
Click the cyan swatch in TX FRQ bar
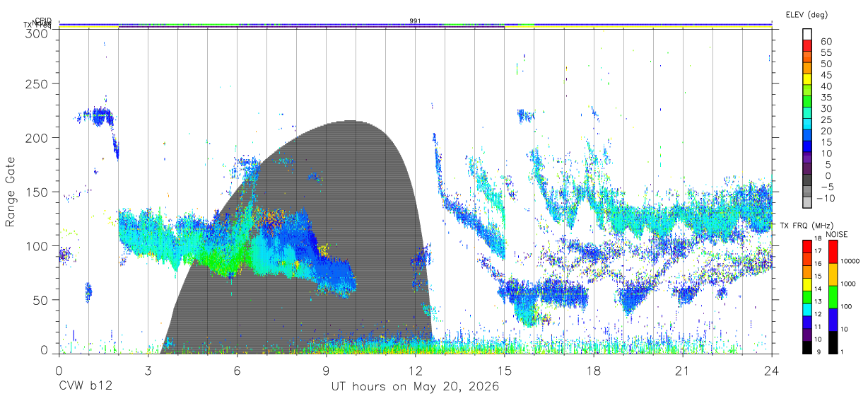tap(807, 308)
